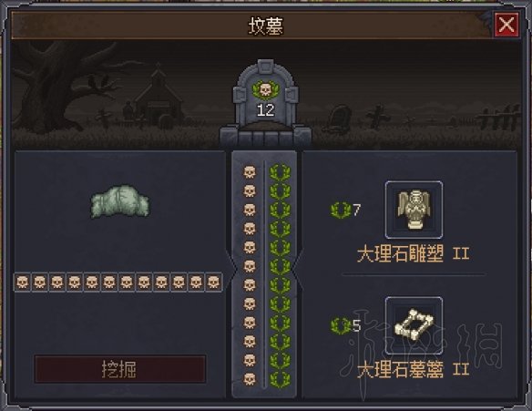Click the wreath icon beside number 5
Image resolution: width=532 pixels, height=411 pixels.
341,325
